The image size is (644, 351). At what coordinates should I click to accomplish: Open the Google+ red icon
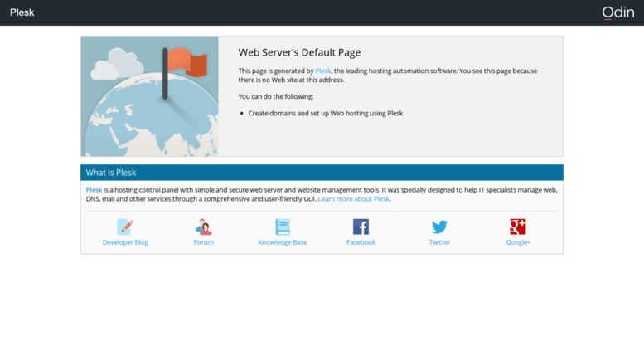[x=518, y=227]
